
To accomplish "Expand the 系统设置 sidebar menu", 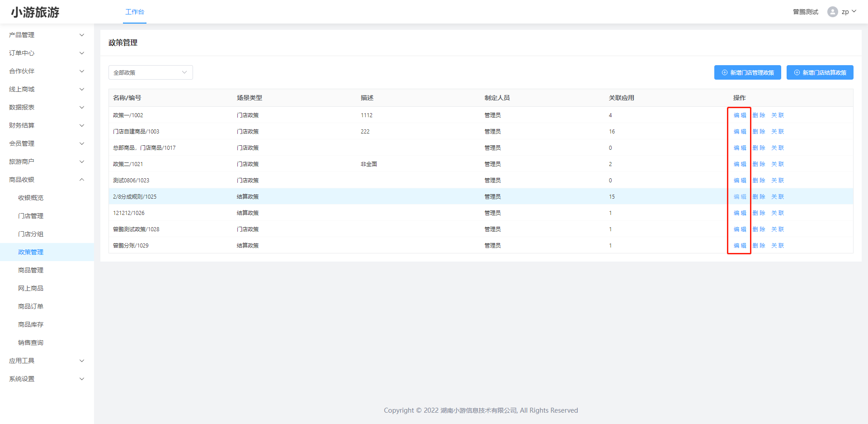I will (47, 379).
